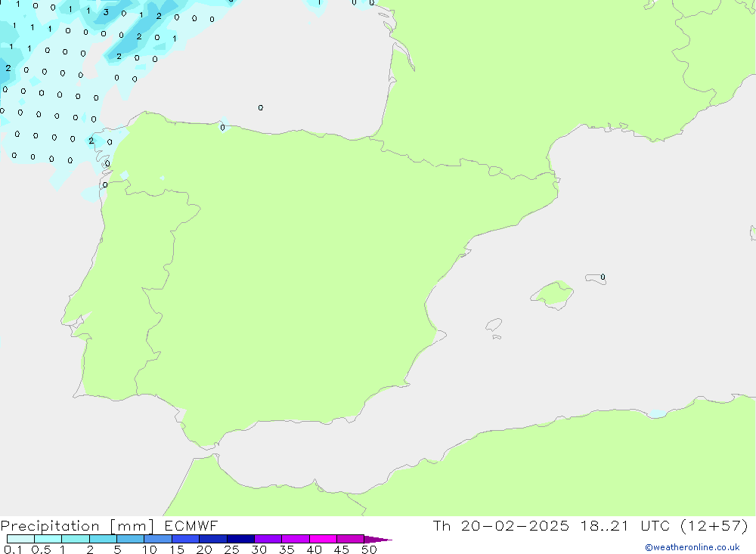Click the 30–35 mm violet swatch
The width and height of the screenshot is (756, 554).
(x=268, y=539)
